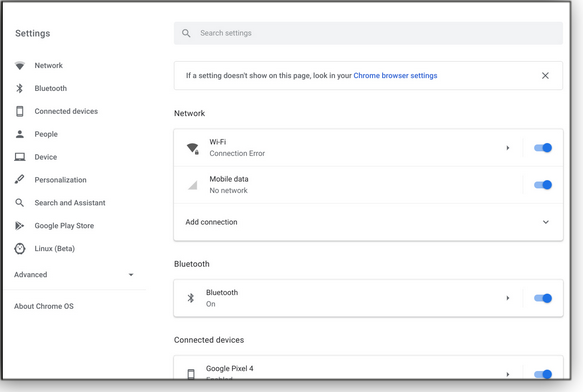
Task: Dismiss the Chrome browser settings notice
Action: [x=545, y=75]
